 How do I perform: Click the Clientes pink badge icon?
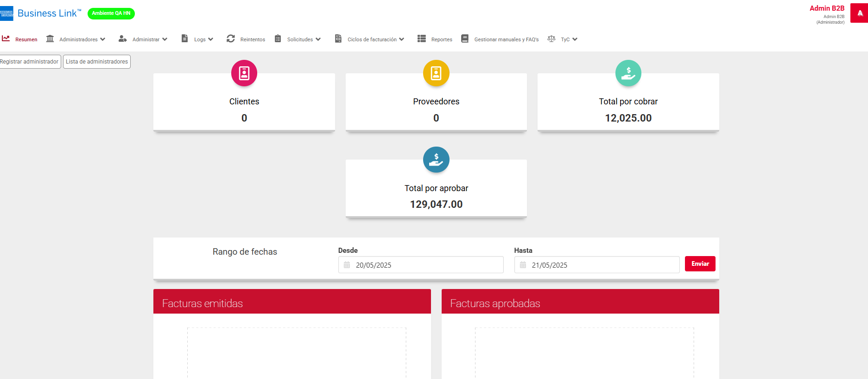point(244,73)
